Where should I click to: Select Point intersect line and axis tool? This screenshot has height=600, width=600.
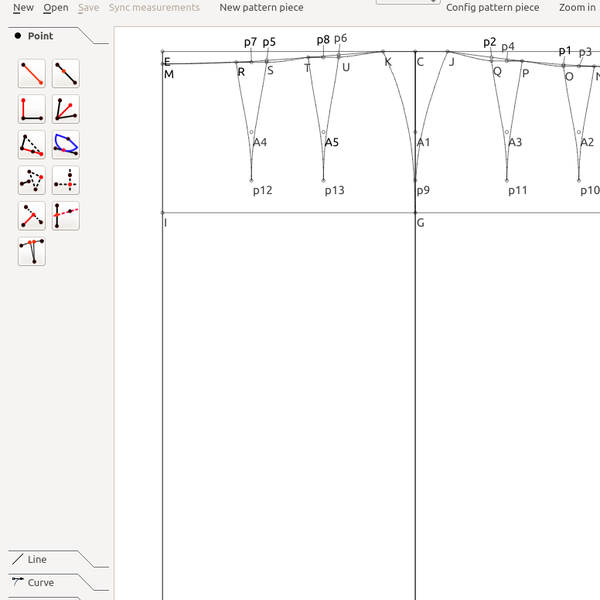pyautogui.click(x=66, y=216)
